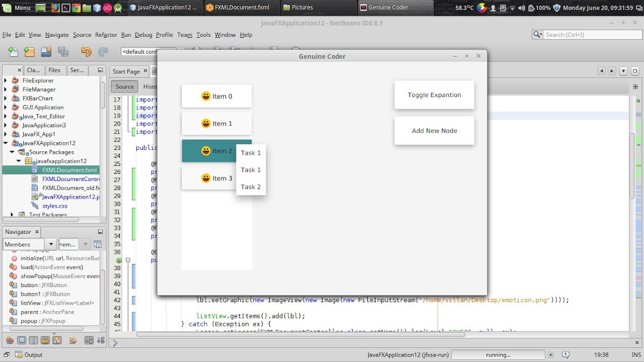Open the File menu
Image resolution: width=644 pixels, height=362 pixels.
(x=7, y=35)
